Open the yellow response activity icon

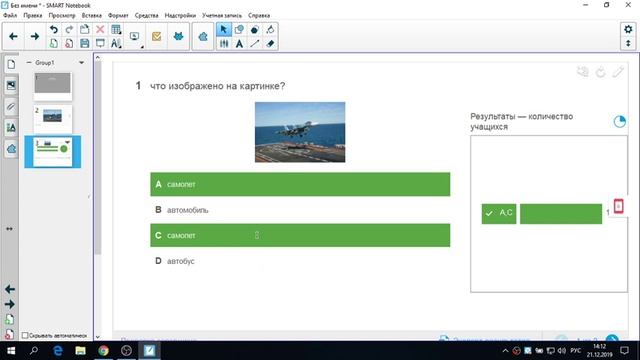(x=156, y=37)
